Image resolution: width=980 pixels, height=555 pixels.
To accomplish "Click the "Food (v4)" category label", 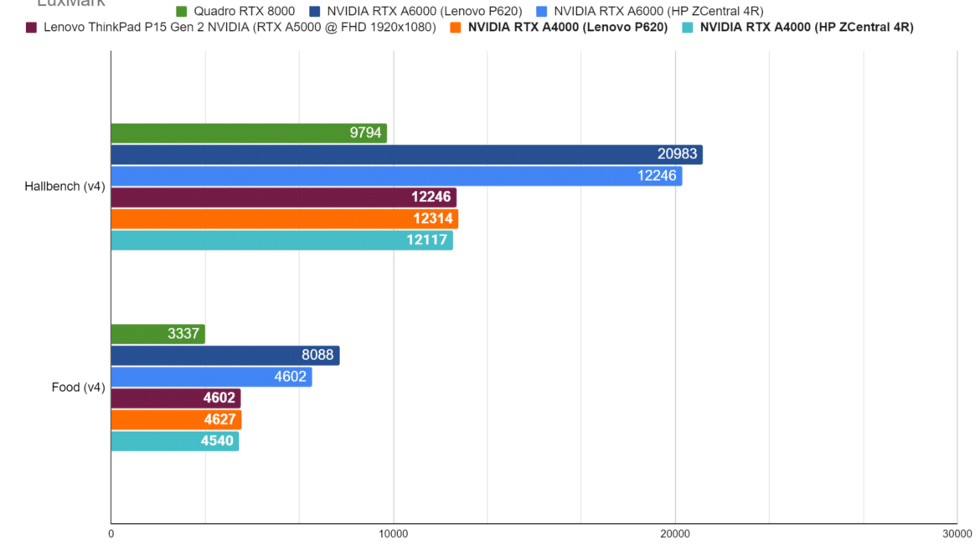I will tap(78, 388).
